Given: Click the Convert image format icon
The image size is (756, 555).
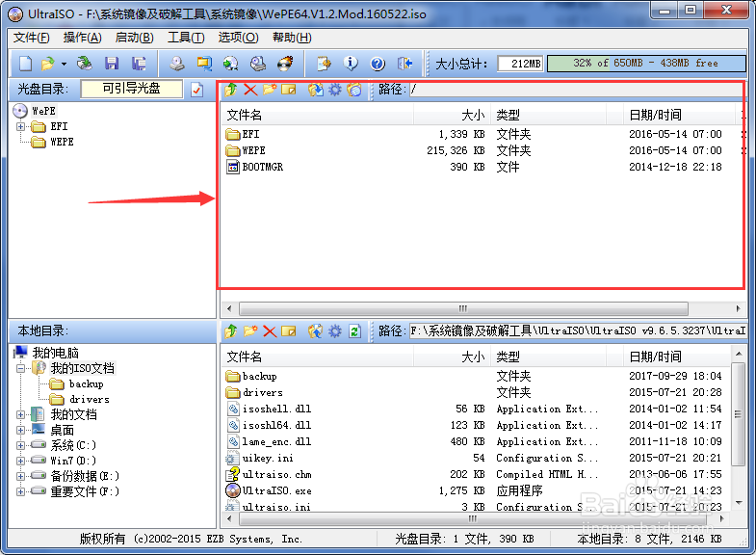Looking at the screenshot, I should point(230,64).
